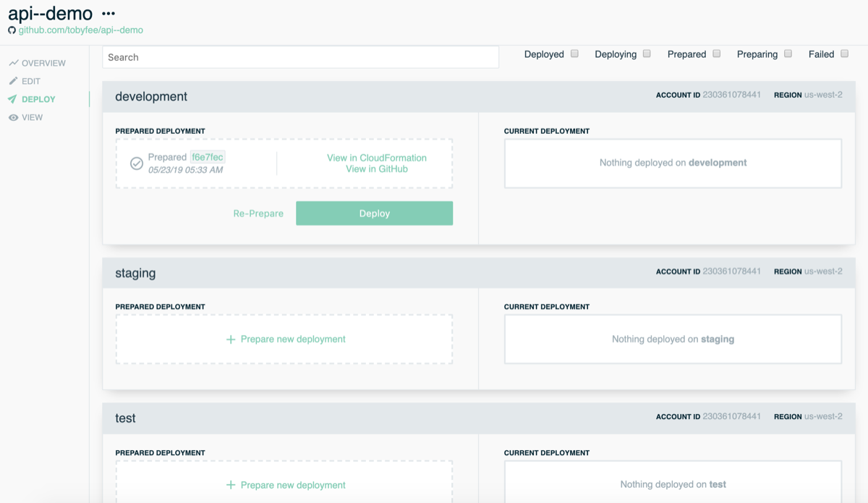Click the View eye icon in sidebar
Viewport: 868px width, 503px height.
click(13, 118)
